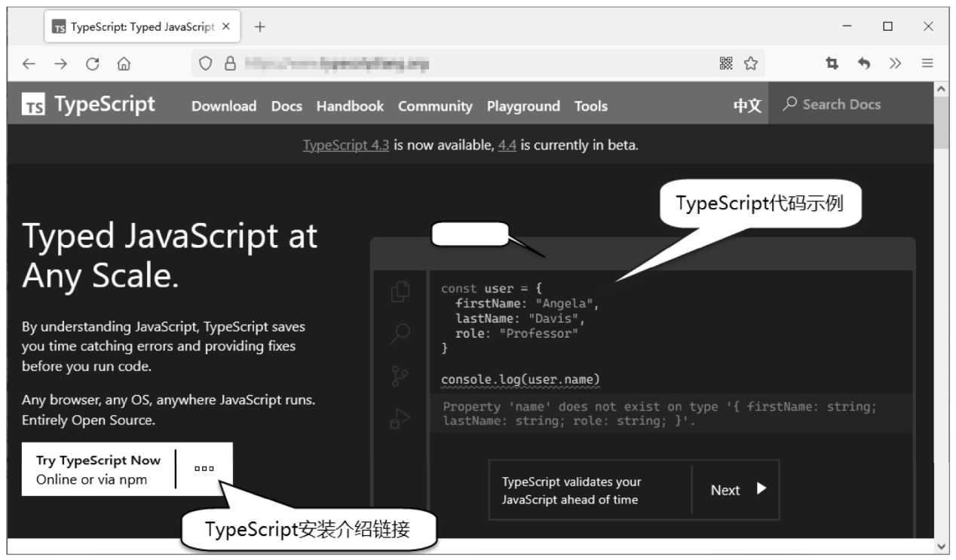This screenshot has height=560, width=956.
Task: Click the magnifier search icon in code sidebar
Action: coord(401,334)
